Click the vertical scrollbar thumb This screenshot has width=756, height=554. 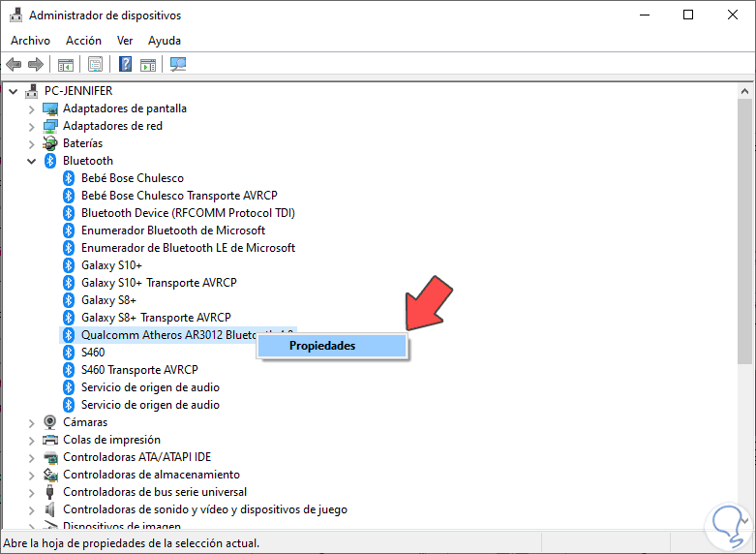[745, 231]
